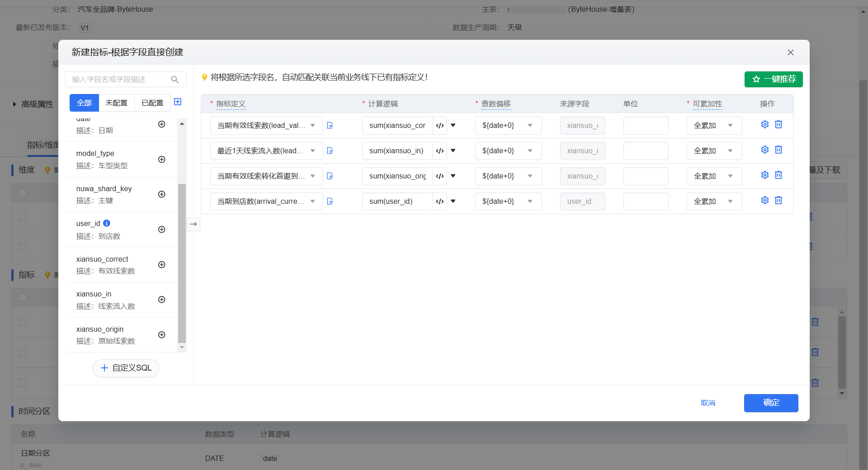
Task: Click the right arrow transfer button
Action: 193,224
